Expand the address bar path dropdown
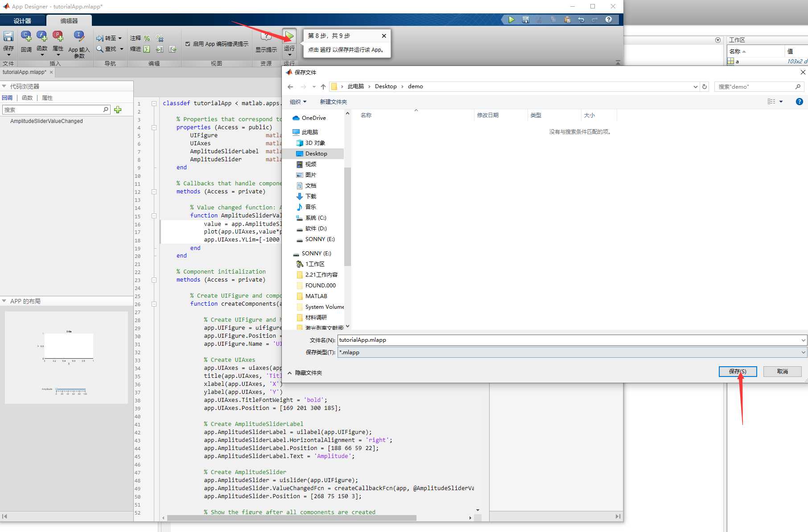Image resolution: width=808 pixels, height=532 pixels. (x=695, y=86)
